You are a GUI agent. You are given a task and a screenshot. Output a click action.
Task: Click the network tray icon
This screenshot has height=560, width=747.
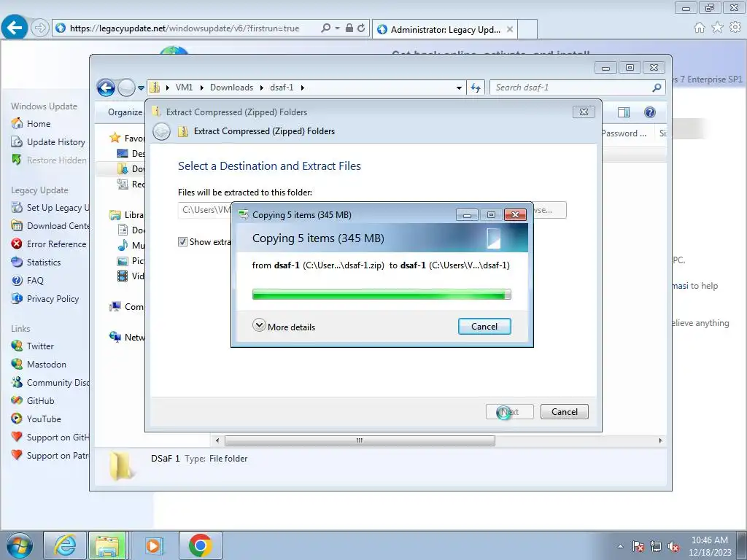point(656,546)
